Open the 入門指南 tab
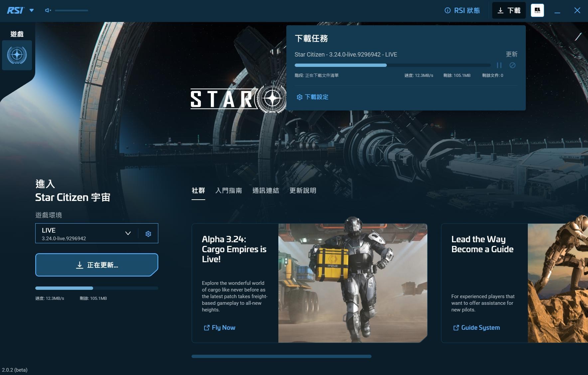The height and width of the screenshot is (375, 588). point(229,190)
